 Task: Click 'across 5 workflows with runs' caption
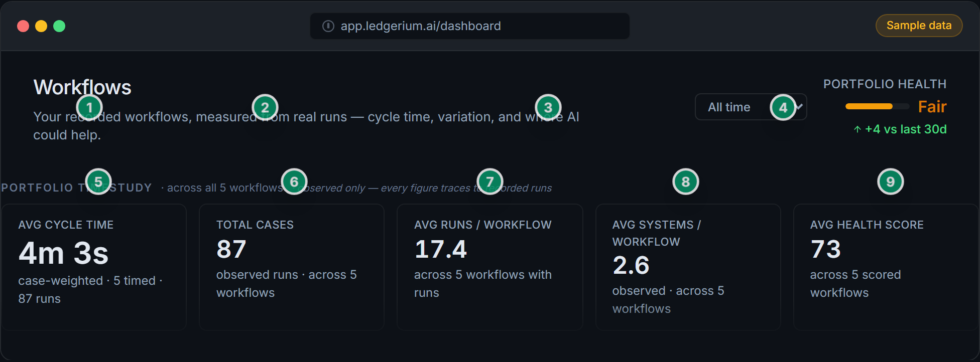pos(483,284)
